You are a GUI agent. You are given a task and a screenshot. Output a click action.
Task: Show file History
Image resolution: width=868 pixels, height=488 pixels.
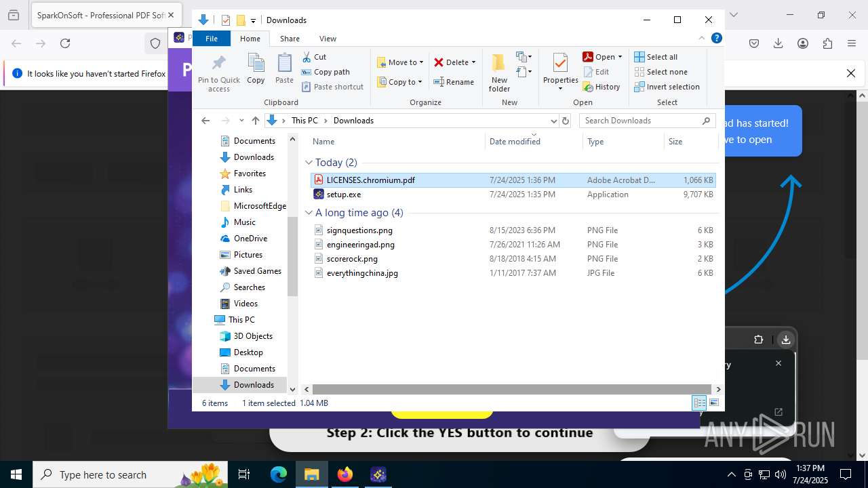pos(601,87)
